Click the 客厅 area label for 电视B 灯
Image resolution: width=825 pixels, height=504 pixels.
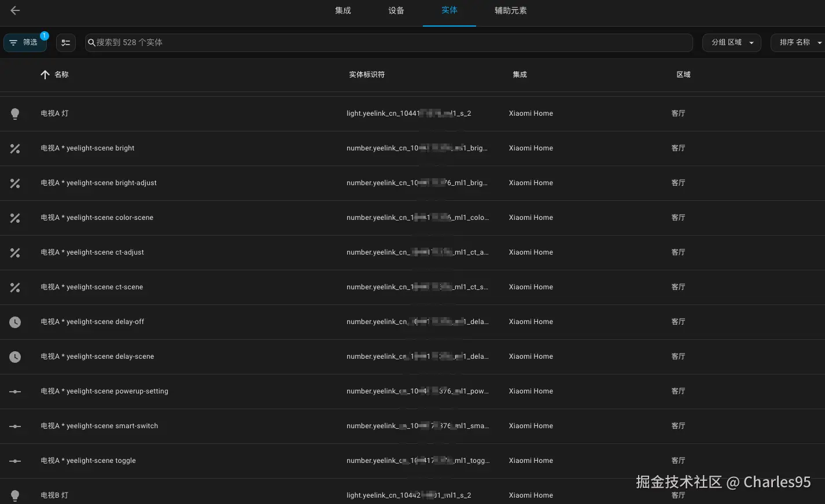tap(678, 495)
